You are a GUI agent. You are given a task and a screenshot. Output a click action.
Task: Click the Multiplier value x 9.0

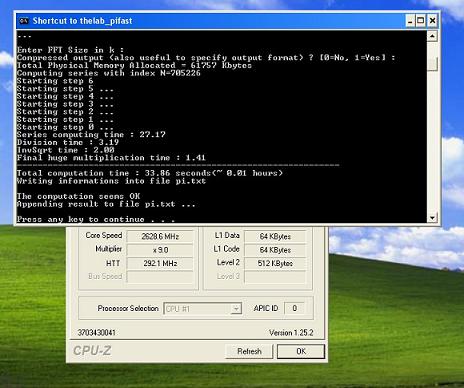[160, 250]
